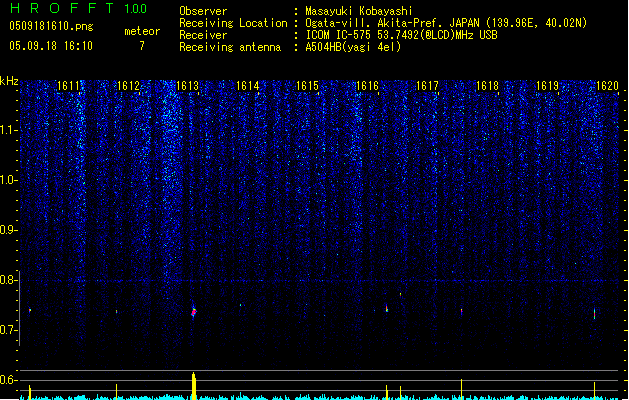
Task: Click the 1611 time marker
Action: coord(68,86)
